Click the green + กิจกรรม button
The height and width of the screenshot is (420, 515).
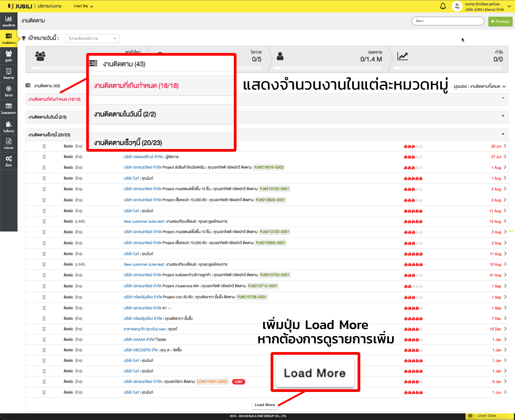click(x=500, y=21)
